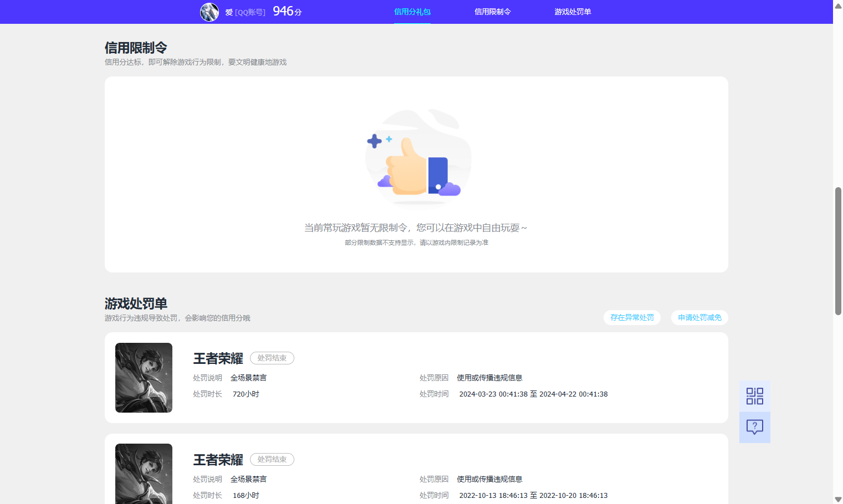843x504 pixels.
Task: Click the 存在异常处罚 button
Action: coord(632,317)
